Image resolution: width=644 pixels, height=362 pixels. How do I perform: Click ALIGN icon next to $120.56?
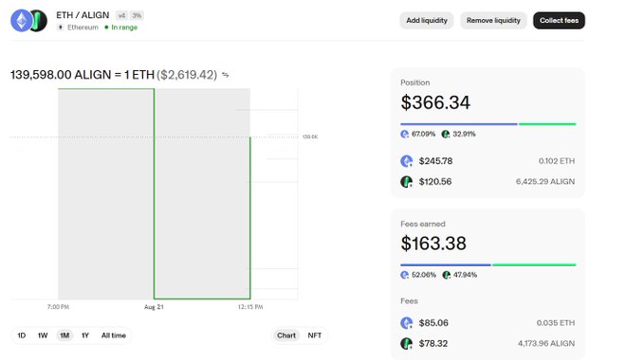pos(406,181)
